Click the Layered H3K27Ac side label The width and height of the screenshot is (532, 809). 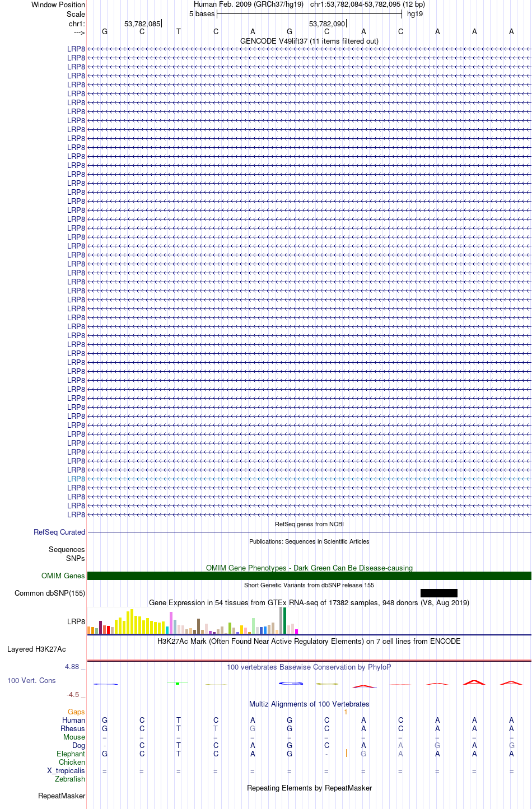click(36, 649)
